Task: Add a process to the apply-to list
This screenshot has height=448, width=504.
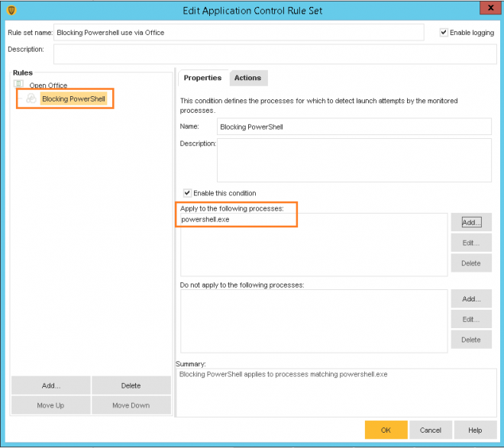Action: point(470,222)
